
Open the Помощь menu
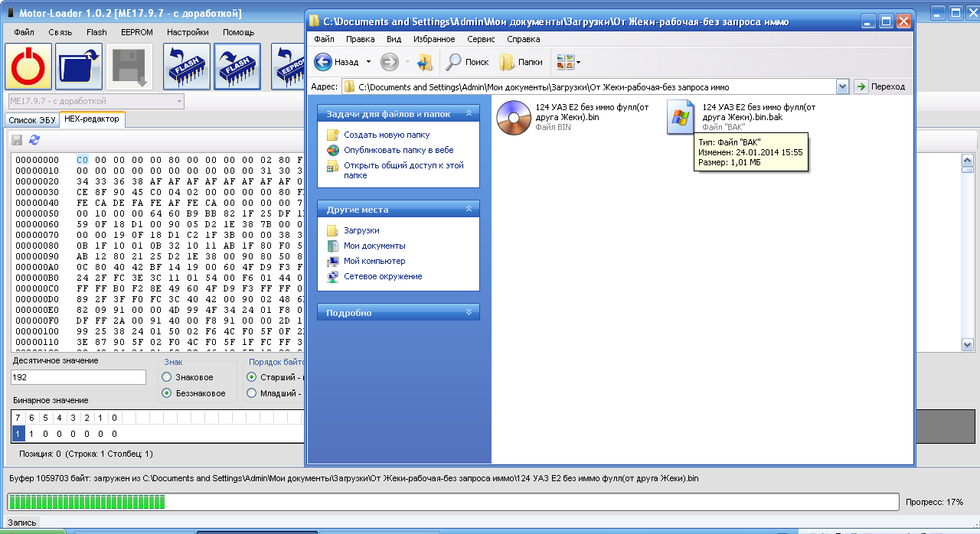(x=239, y=32)
